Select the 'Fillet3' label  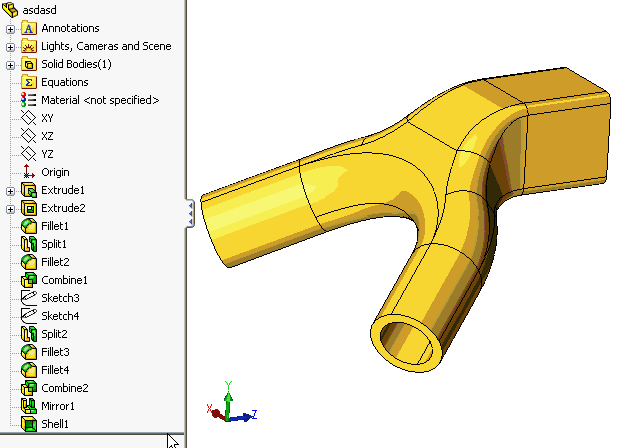55,352
